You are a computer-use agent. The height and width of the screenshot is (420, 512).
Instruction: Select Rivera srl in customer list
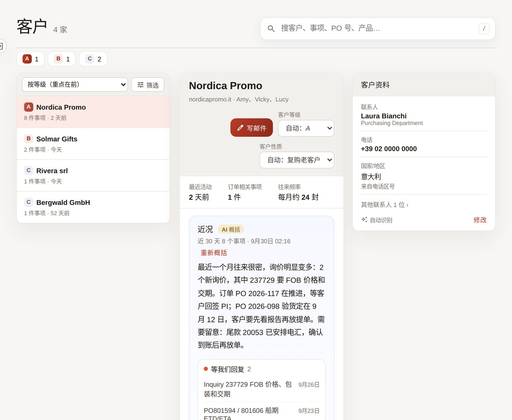click(93, 176)
